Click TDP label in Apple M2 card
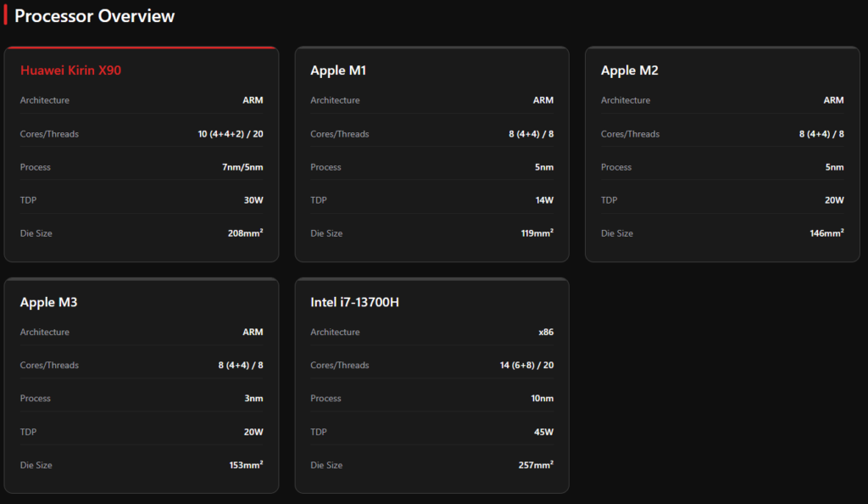 [609, 200]
